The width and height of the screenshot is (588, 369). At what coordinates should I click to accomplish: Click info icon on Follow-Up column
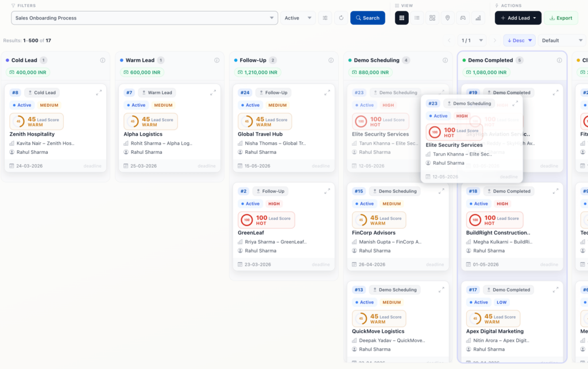click(331, 60)
